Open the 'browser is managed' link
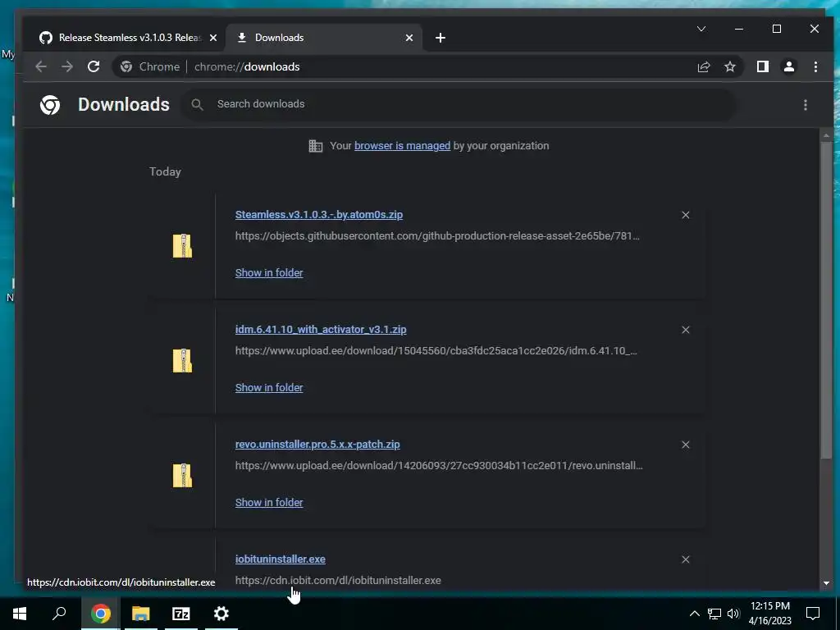Image resolution: width=840 pixels, height=630 pixels. [402, 146]
